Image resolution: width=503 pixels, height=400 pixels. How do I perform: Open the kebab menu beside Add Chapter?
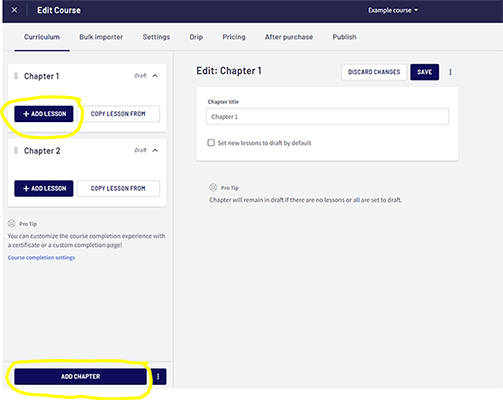click(158, 377)
